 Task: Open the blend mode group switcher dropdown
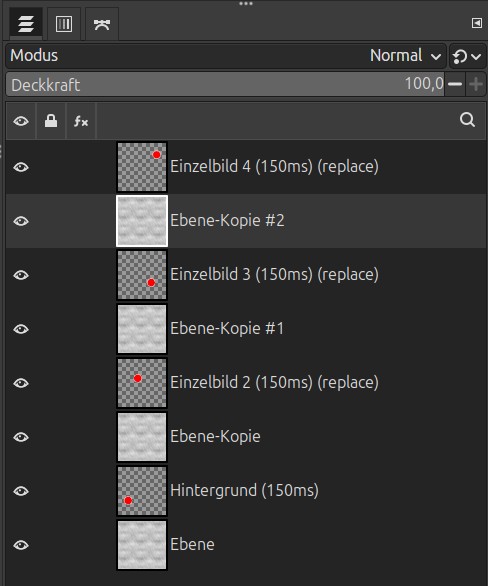[467, 56]
